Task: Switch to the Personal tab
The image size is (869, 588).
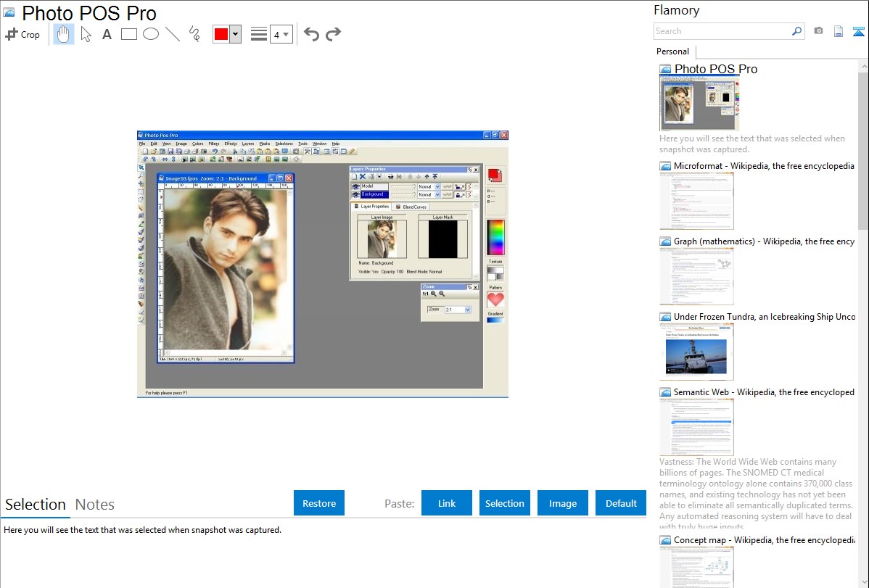Action: pos(673,51)
